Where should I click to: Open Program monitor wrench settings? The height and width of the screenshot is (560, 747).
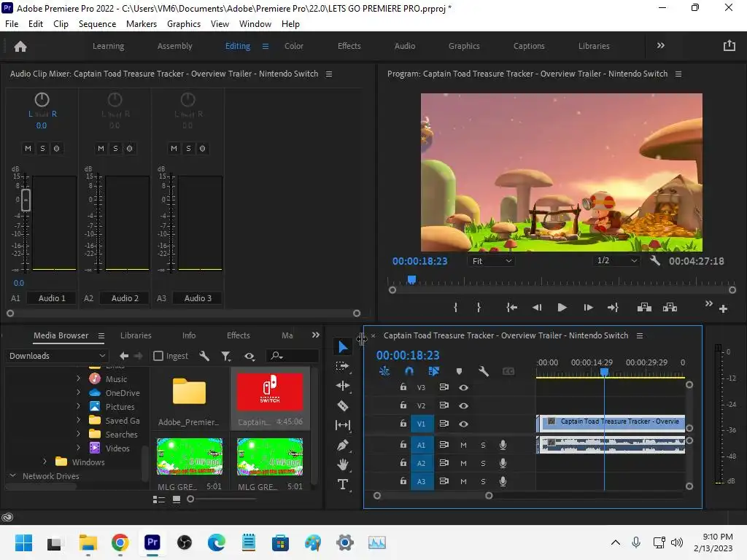[x=655, y=261]
